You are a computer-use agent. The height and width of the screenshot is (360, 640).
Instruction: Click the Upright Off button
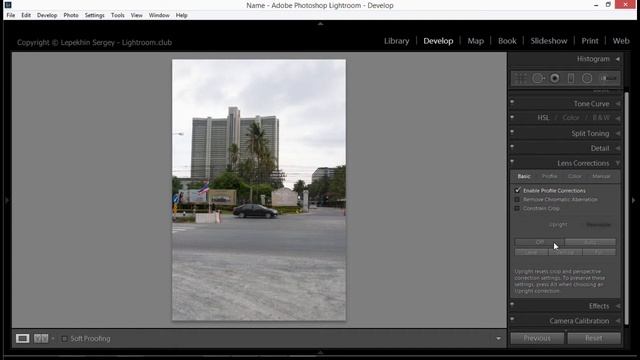tap(539, 242)
